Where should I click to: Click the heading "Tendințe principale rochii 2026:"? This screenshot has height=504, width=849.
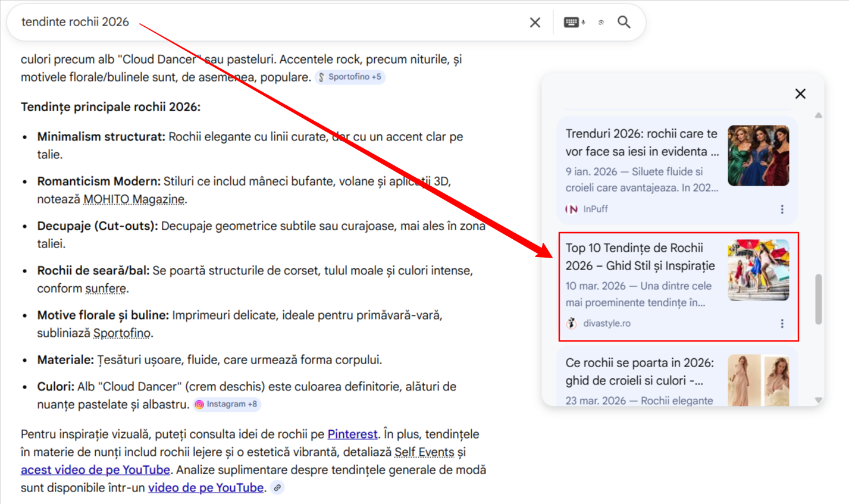(111, 107)
